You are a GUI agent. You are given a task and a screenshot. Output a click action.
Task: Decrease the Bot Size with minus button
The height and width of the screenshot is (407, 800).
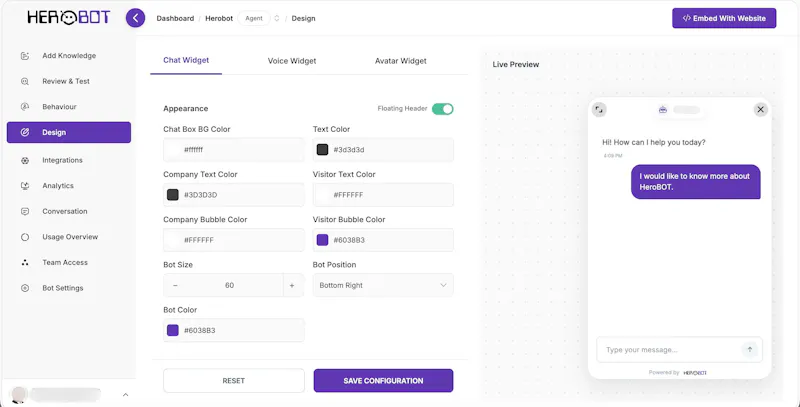[175, 286]
